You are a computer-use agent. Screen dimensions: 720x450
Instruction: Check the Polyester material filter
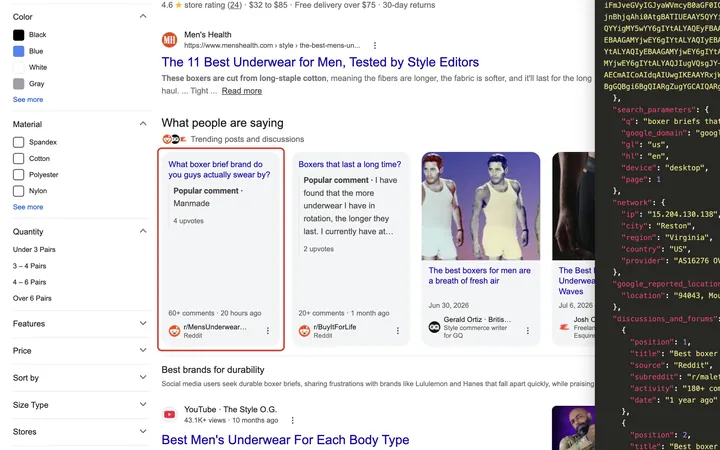18,174
